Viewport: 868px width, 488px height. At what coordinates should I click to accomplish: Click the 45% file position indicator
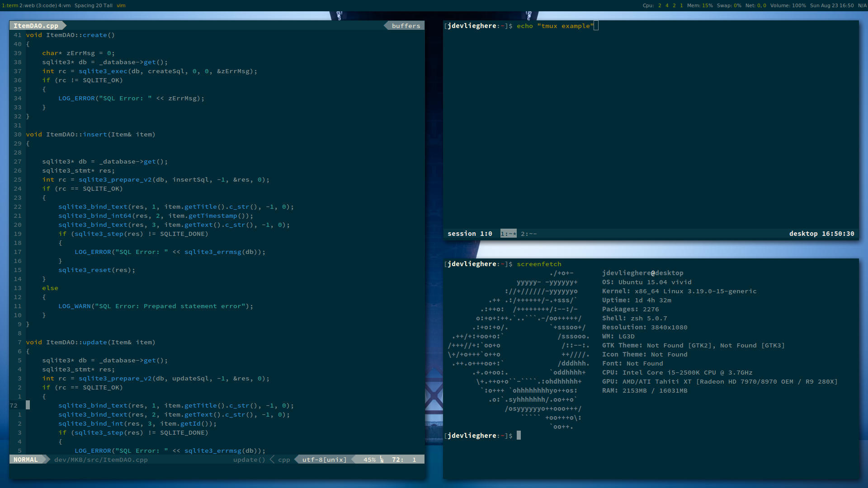(369, 460)
